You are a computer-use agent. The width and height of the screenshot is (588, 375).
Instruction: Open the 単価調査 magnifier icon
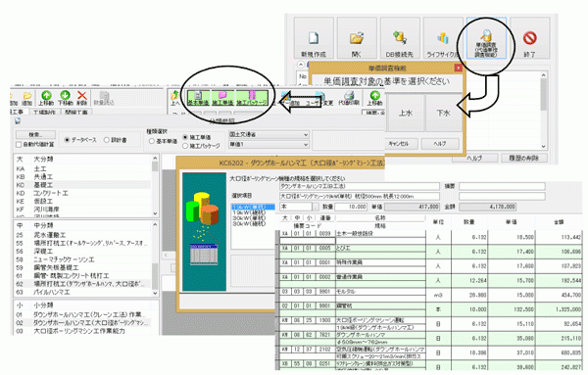[x=486, y=36]
